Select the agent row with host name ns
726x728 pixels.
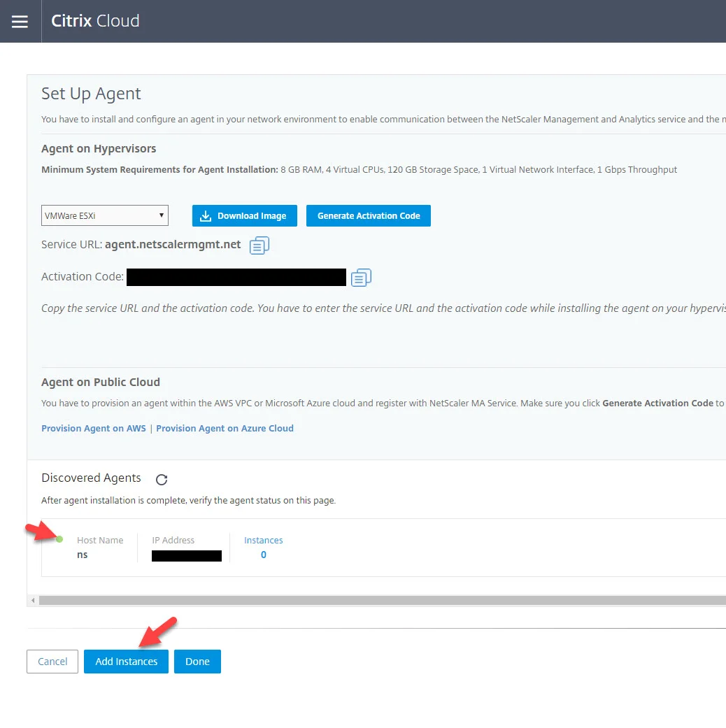coord(384,548)
